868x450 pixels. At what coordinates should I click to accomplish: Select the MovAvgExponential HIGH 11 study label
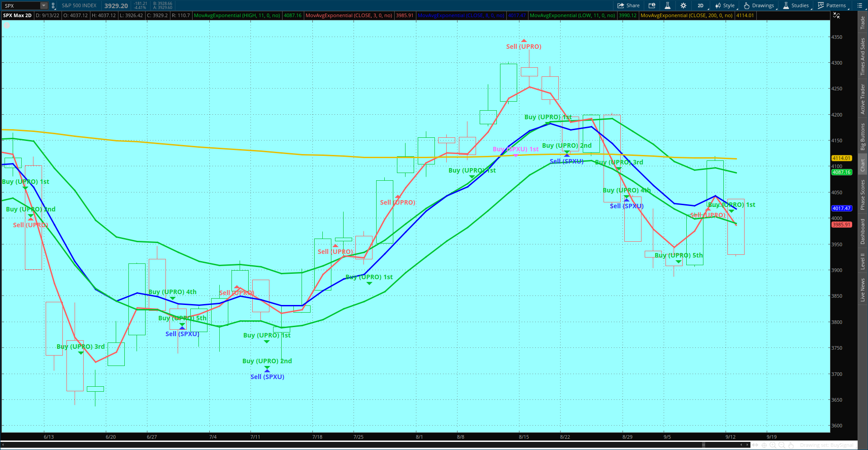[237, 15]
